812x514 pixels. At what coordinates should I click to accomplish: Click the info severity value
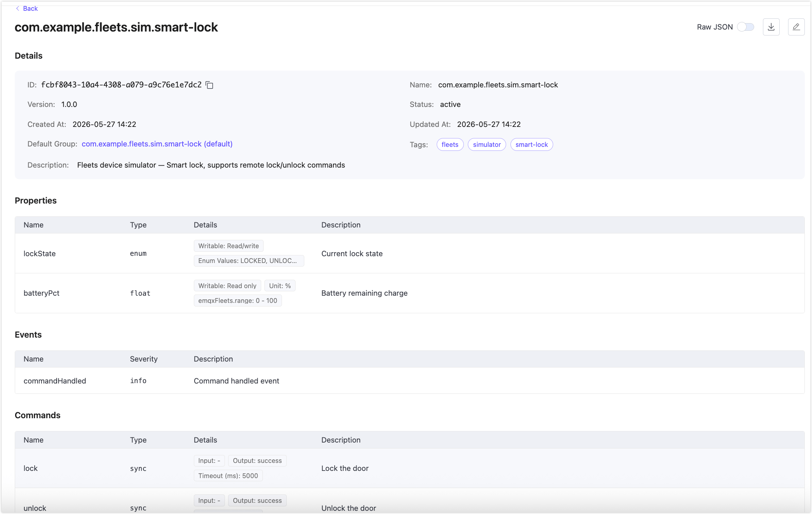click(138, 381)
